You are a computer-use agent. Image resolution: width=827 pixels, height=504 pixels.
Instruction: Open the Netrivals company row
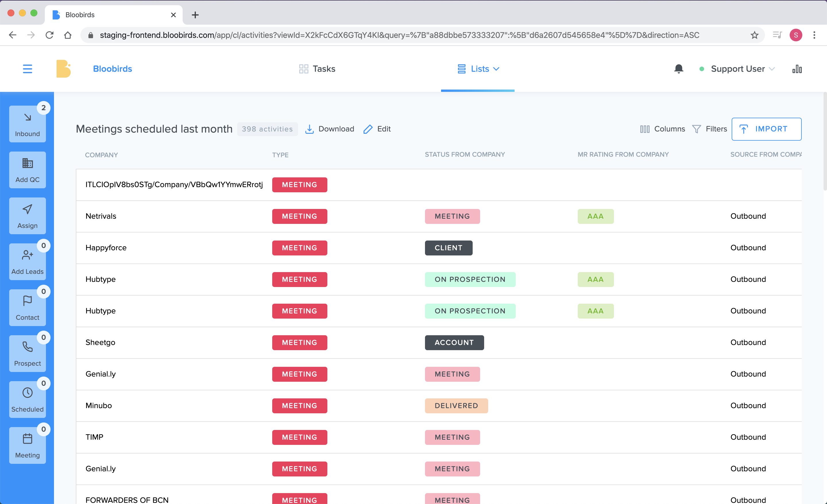pos(439,216)
